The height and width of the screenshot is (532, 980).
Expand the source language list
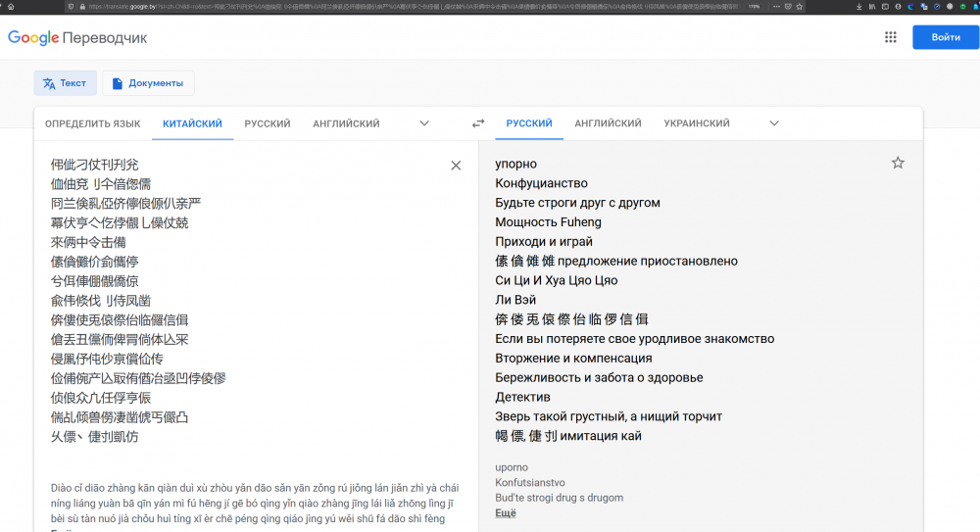pyautogui.click(x=424, y=123)
